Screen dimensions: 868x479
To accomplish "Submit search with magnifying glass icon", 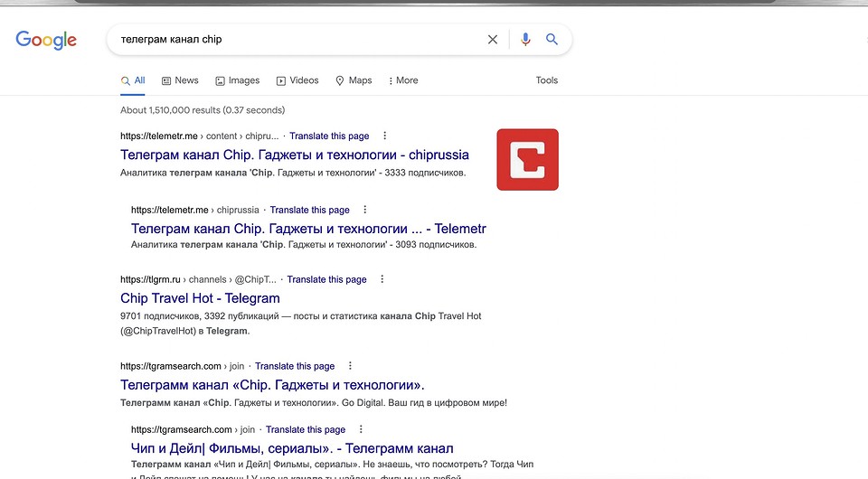I will 552,39.
